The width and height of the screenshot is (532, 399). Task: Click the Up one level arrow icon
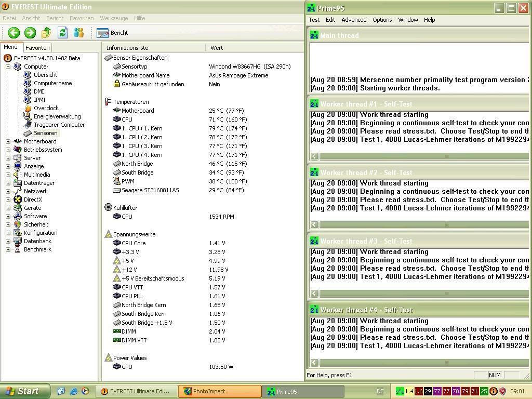[x=46, y=33]
